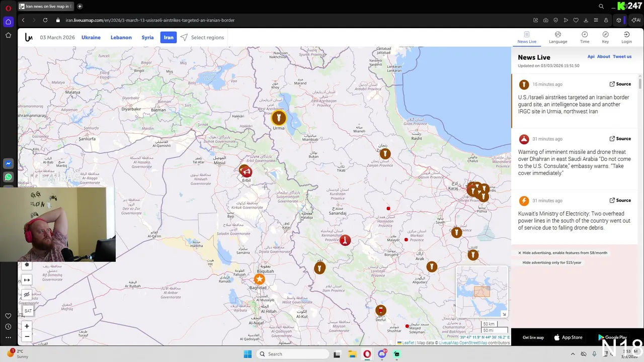Click the red Kermanshah marker
This screenshot has width=644, height=362.
click(x=345, y=240)
